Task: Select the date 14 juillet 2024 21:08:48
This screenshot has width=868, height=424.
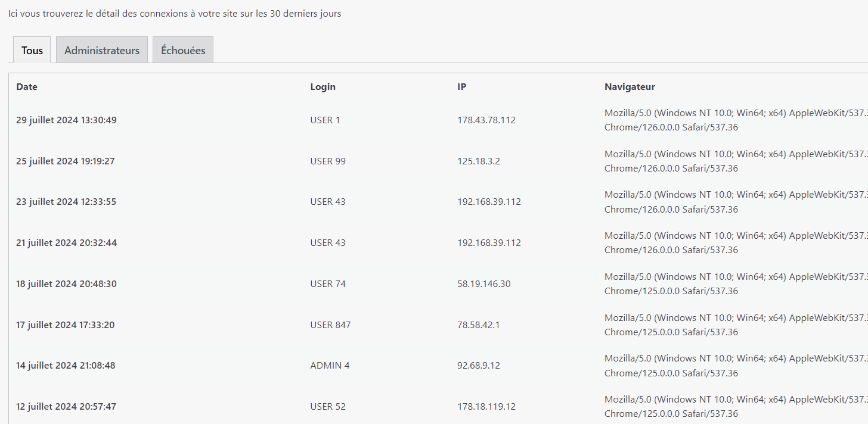Action: [66, 366]
